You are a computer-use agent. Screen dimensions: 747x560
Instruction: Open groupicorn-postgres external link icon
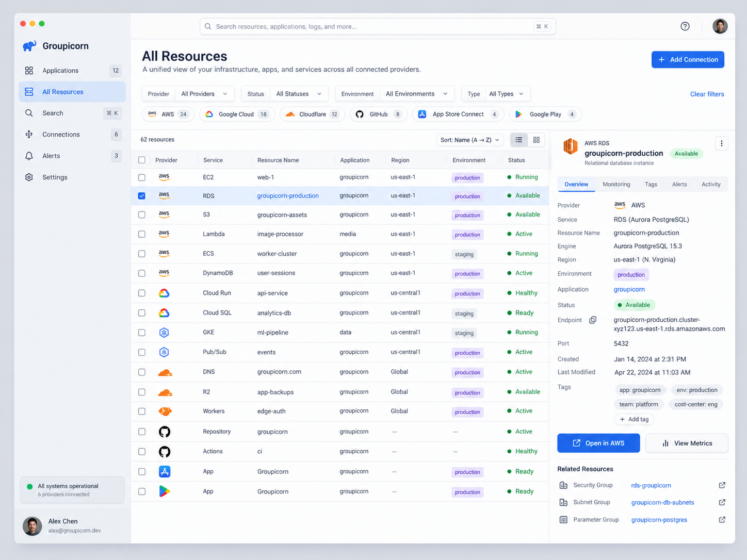(x=722, y=520)
